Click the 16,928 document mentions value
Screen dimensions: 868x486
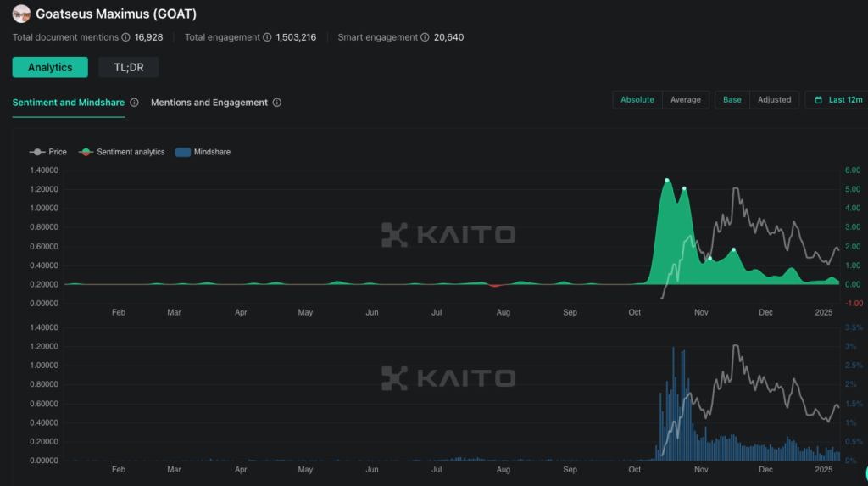[149, 37]
